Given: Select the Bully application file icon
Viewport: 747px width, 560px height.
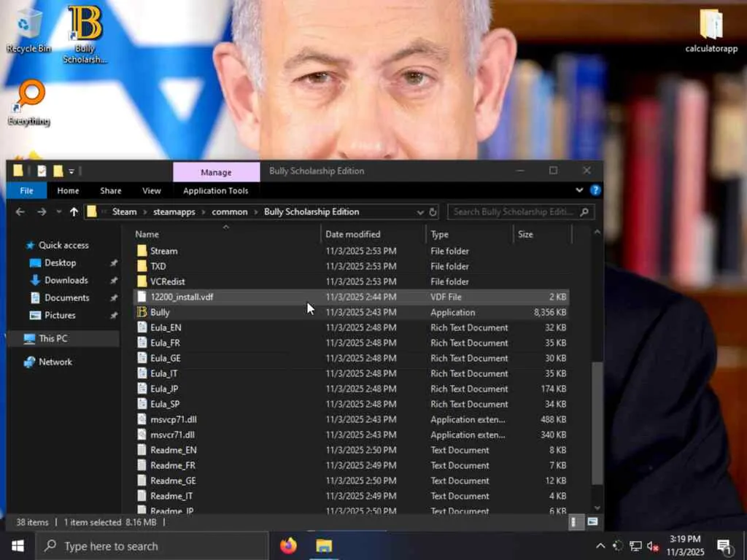Looking at the screenshot, I should pos(142,312).
